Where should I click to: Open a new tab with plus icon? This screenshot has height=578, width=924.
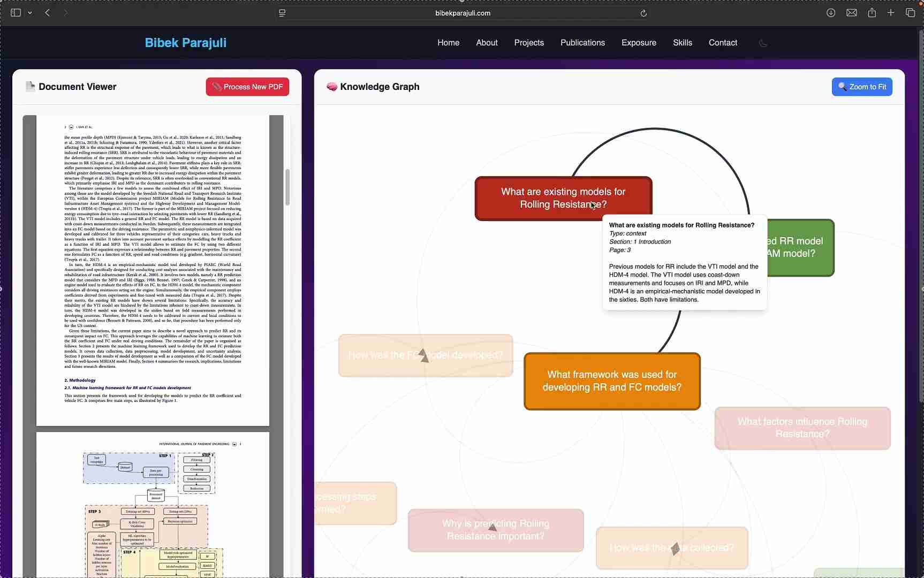click(x=891, y=13)
